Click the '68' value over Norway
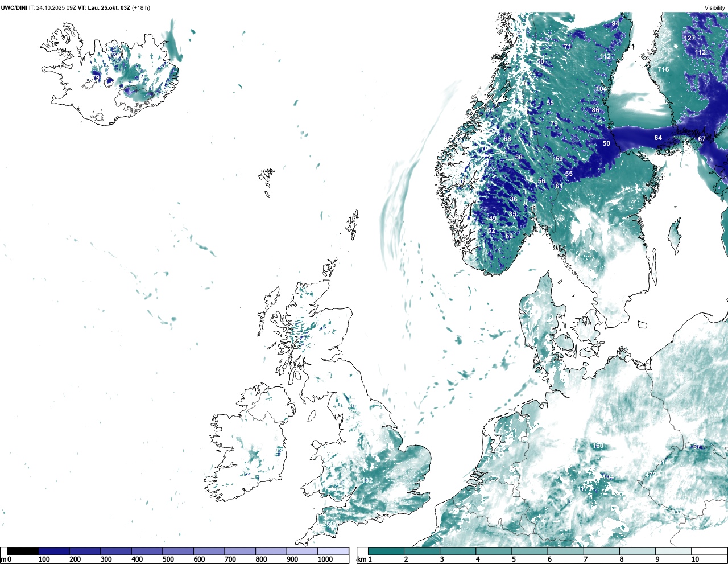 [507, 139]
